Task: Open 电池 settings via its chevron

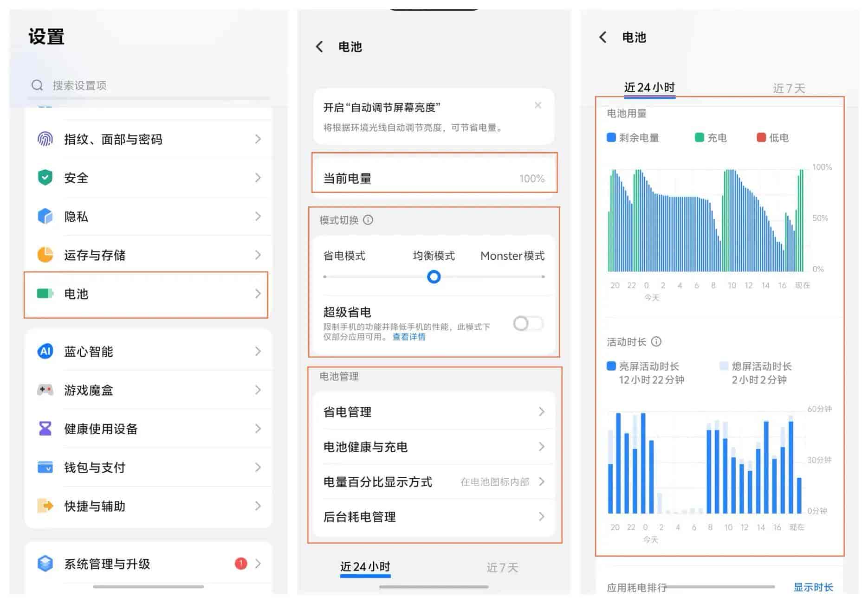Action: coord(258,294)
